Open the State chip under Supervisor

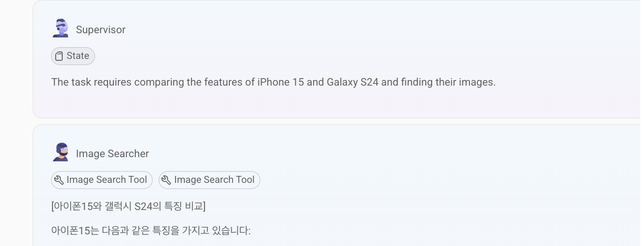[73, 56]
